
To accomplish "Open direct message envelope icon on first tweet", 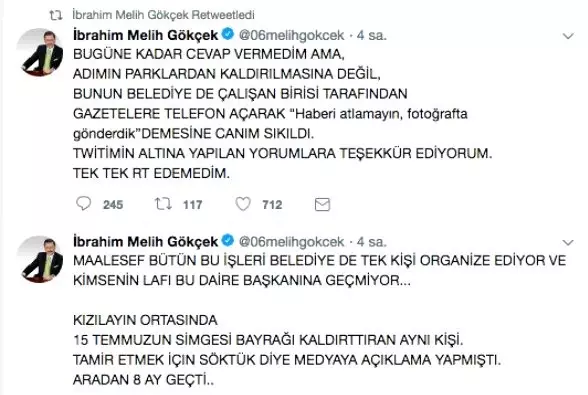I will click(x=322, y=204).
